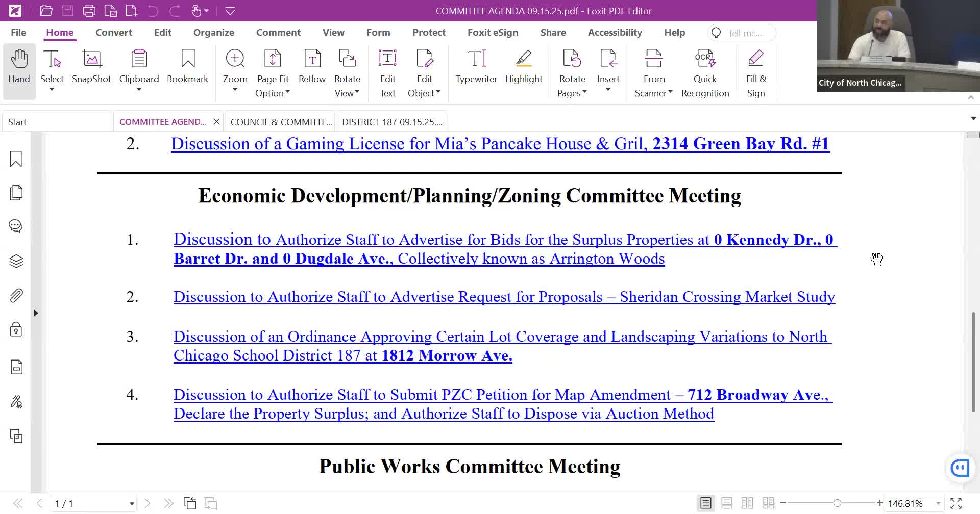Open the Fill & Sign tool
The height and width of the screenshot is (514, 980).
(x=756, y=71)
